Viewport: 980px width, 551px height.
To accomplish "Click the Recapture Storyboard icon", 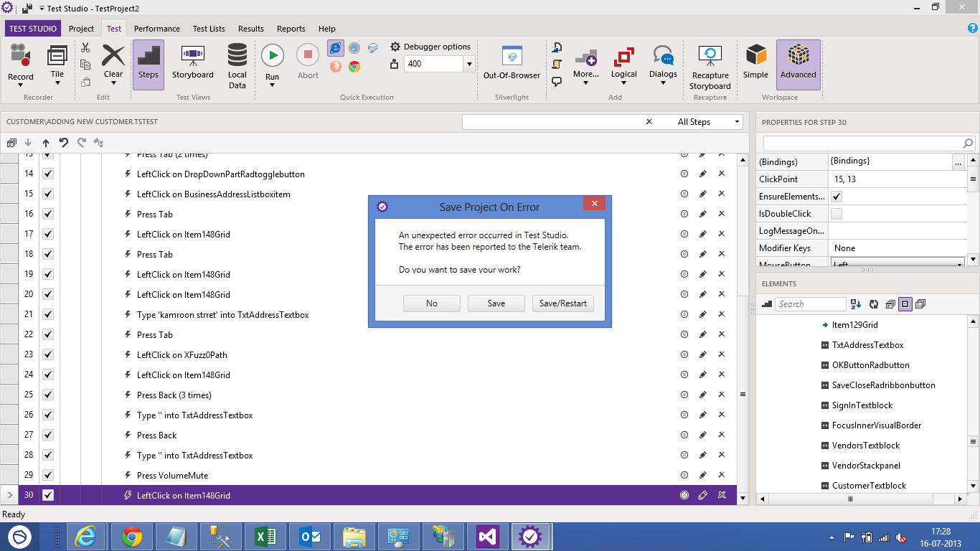I will click(x=710, y=55).
